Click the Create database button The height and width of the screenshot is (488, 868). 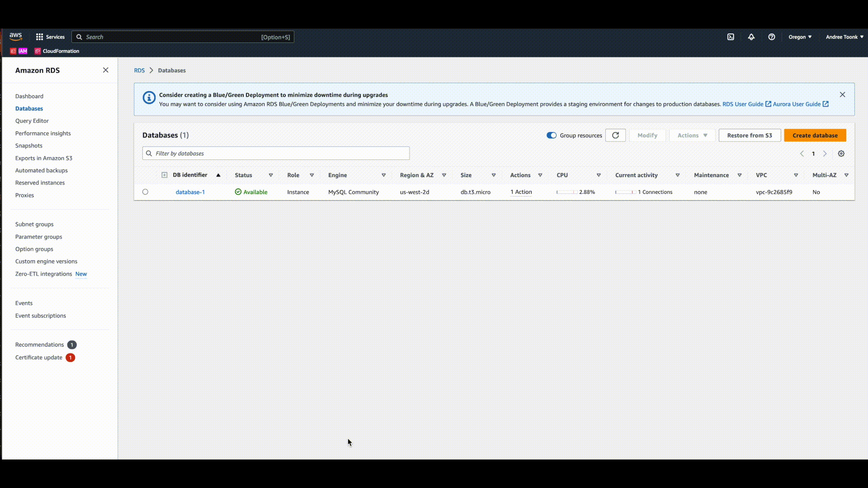(x=815, y=135)
